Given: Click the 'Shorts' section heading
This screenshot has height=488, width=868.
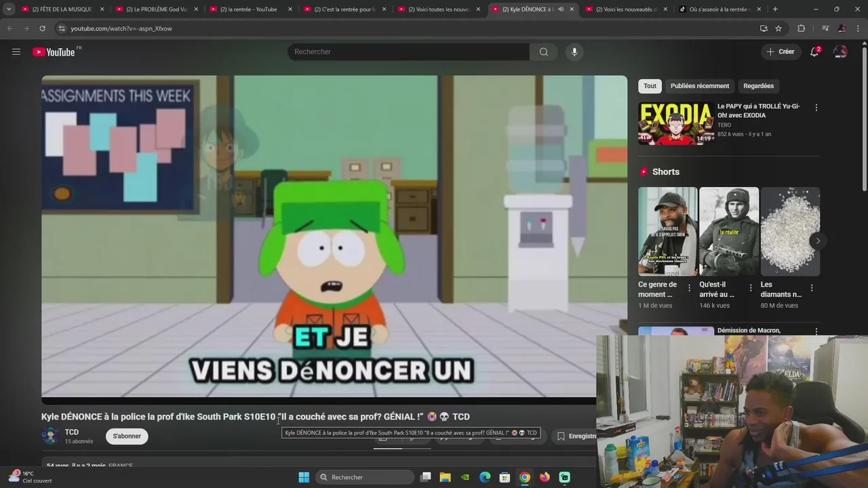Looking at the screenshot, I should tap(665, 172).
